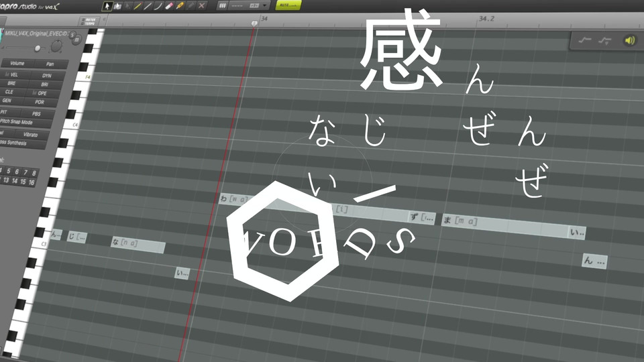The width and height of the screenshot is (644, 362).
Task: Select the yellow Cutter knife tool
Action: click(x=180, y=6)
